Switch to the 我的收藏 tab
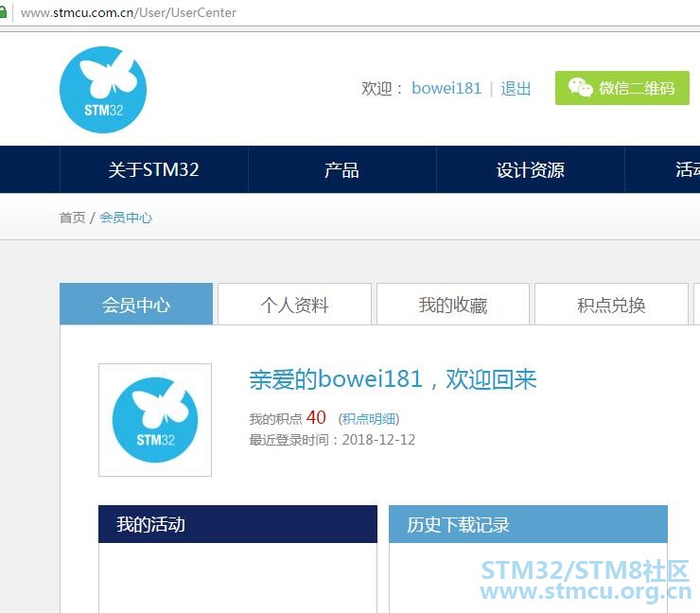The height and width of the screenshot is (613, 700). [453, 305]
